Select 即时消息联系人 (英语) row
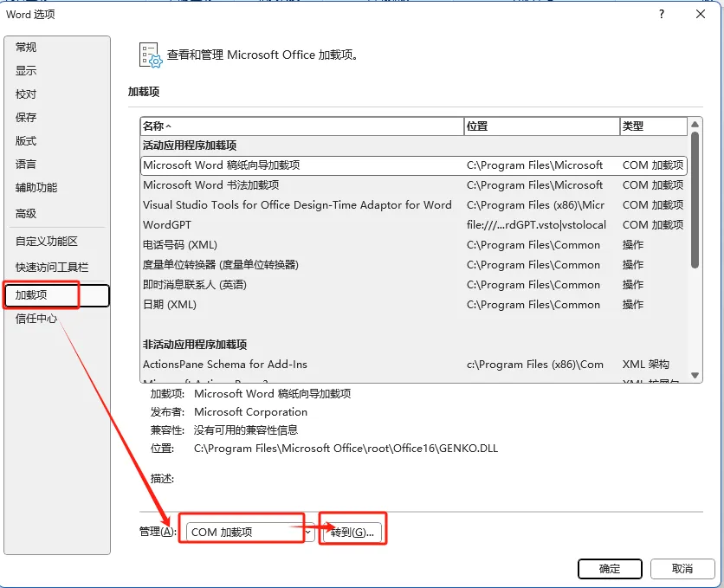The width and height of the screenshot is (724, 588). [414, 285]
